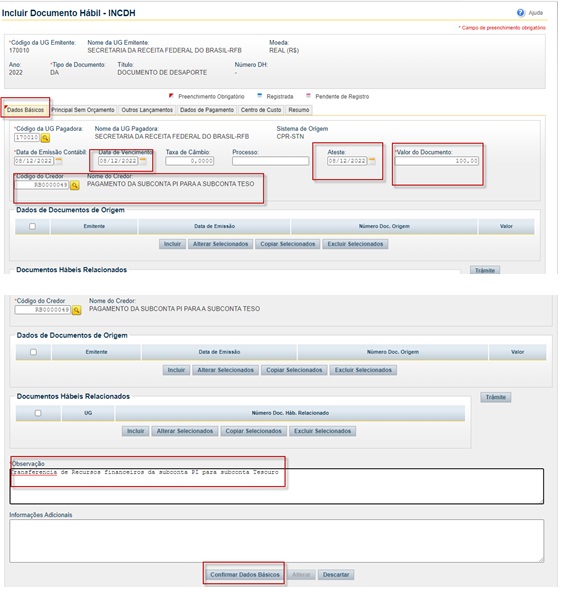Open calendar icon next to Ateste date

372,161
